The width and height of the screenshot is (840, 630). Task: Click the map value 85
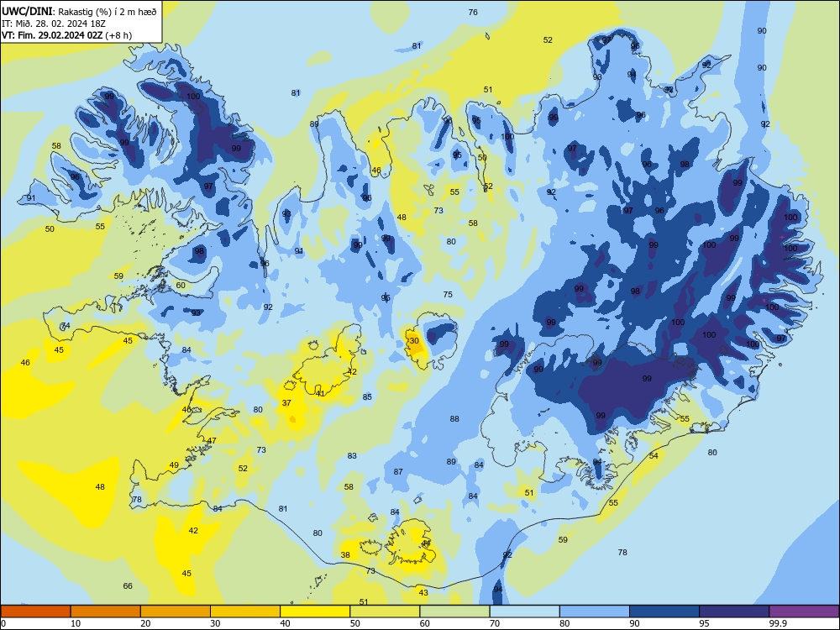(367, 397)
